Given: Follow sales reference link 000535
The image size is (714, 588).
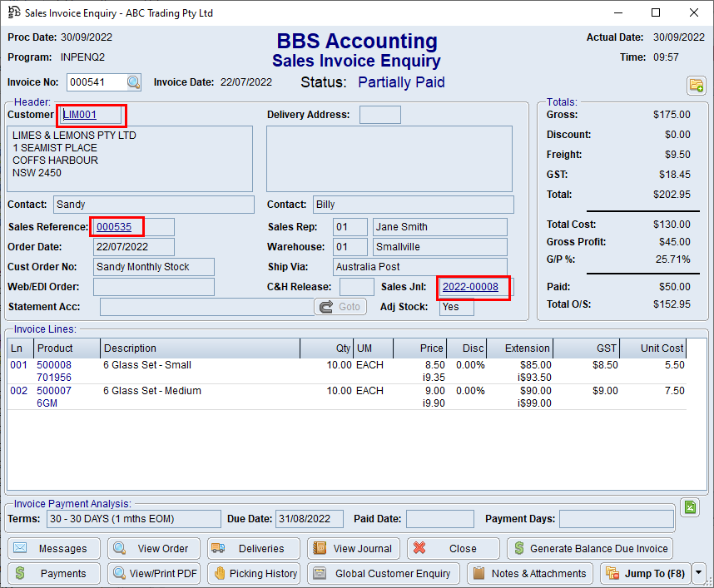Looking at the screenshot, I should point(114,226).
